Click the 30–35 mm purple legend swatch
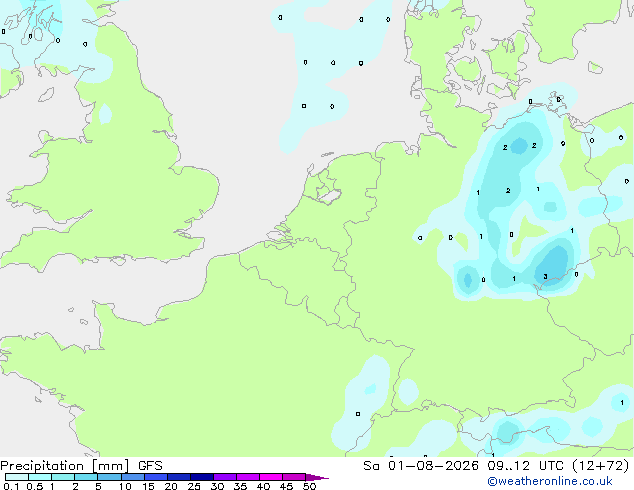 tap(225, 477)
